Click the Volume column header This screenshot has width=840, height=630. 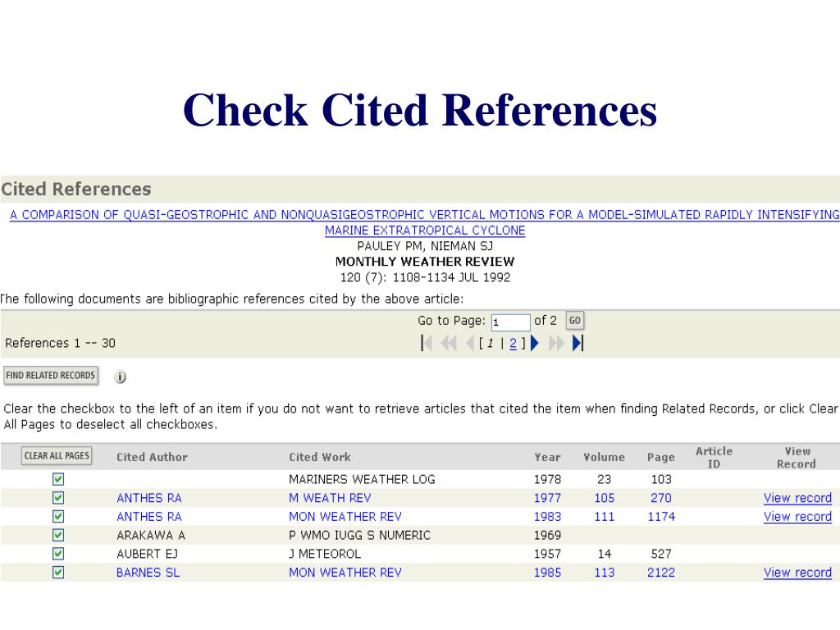[605, 458]
